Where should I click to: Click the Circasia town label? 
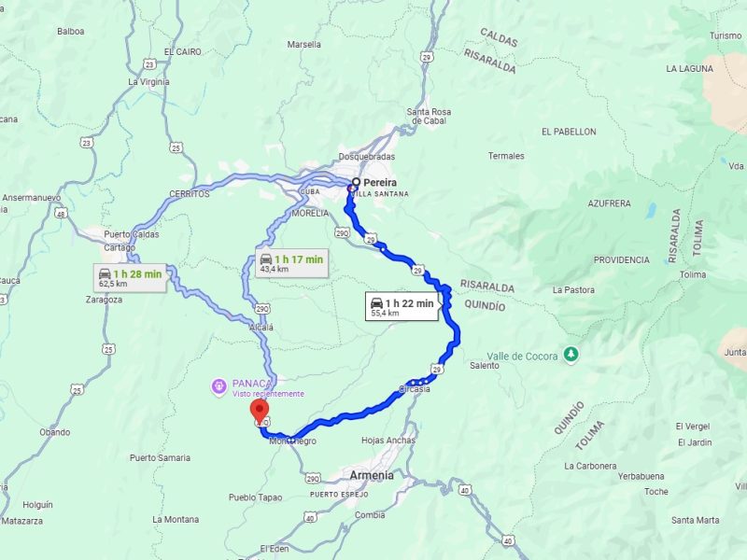pyautogui.click(x=415, y=389)
